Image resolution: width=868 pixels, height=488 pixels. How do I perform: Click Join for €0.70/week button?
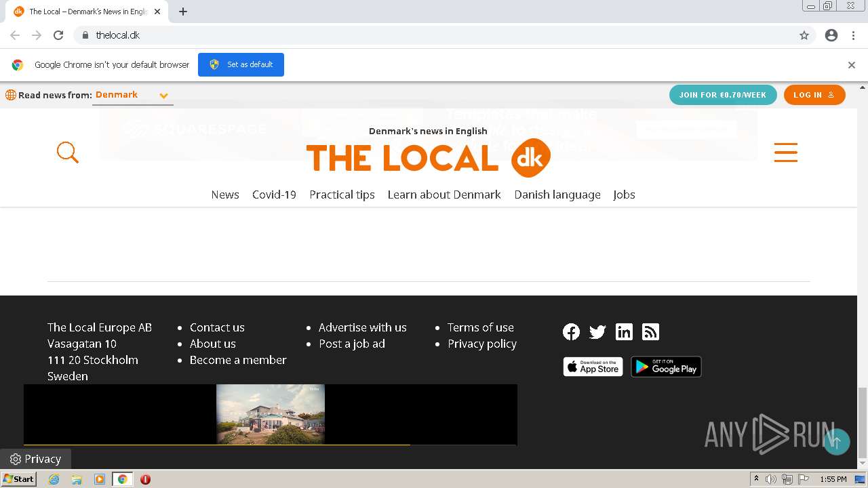click(723, 95)
